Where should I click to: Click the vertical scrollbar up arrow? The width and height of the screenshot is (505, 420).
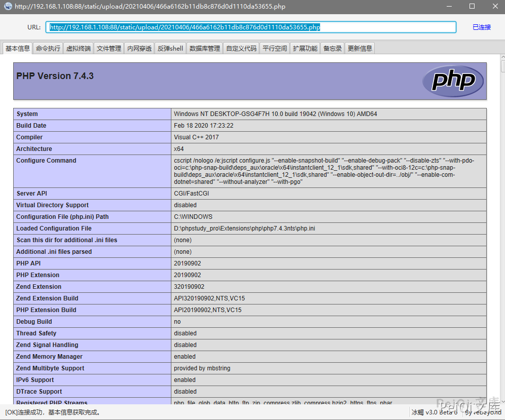503,57
